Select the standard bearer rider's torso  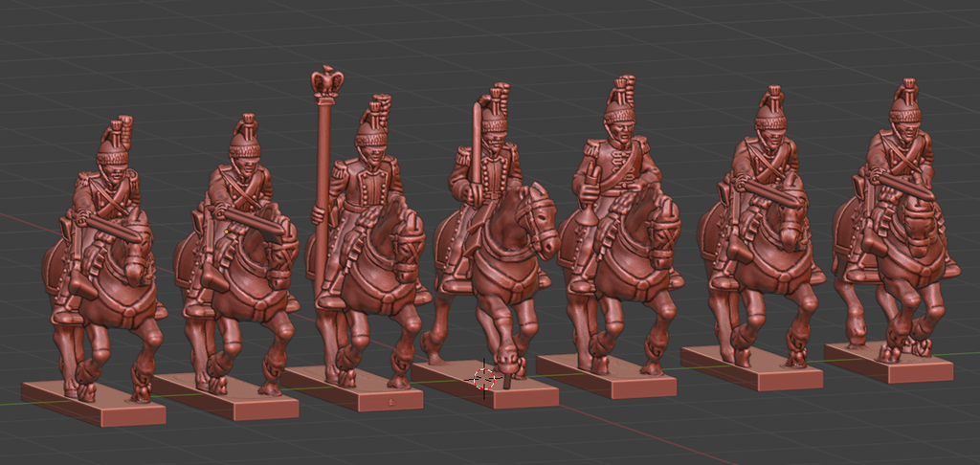(x=368, y=187)
